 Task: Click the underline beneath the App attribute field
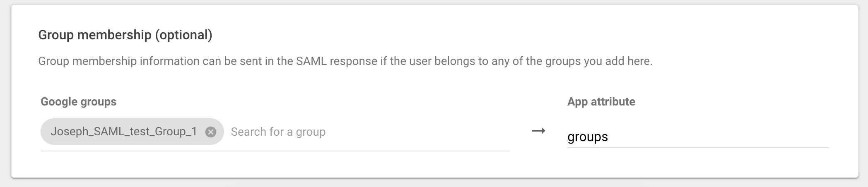(x=698, y=147)
